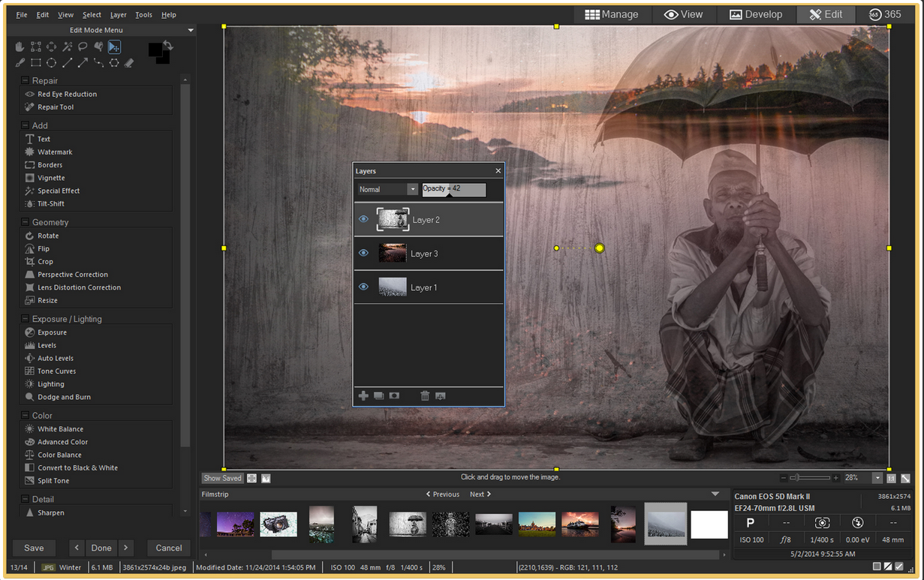This screenshot has width=924, height=580.
Task: Add a new layer with plus icon
Action: click(363, 395)
